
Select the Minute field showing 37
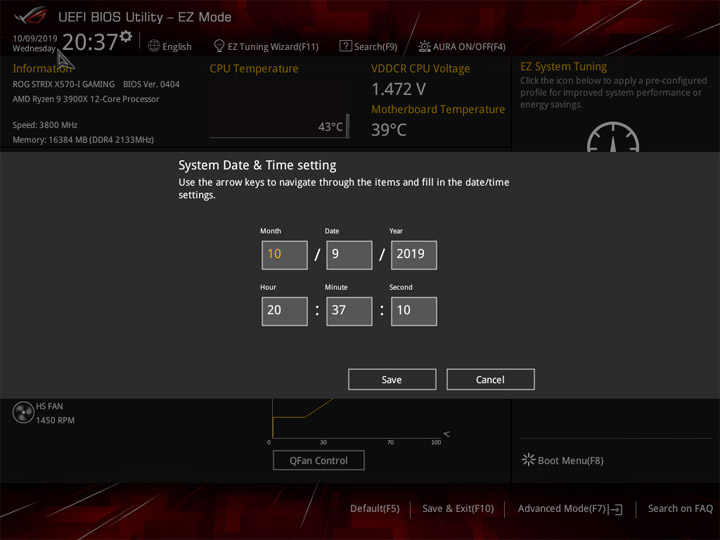click(x=349, y=311)
